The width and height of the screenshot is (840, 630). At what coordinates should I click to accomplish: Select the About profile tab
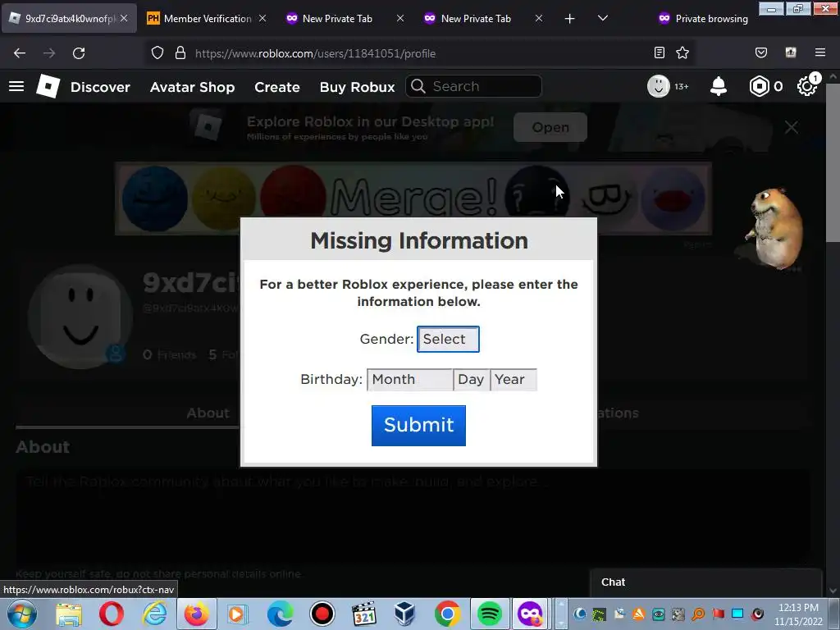[208, 413]
